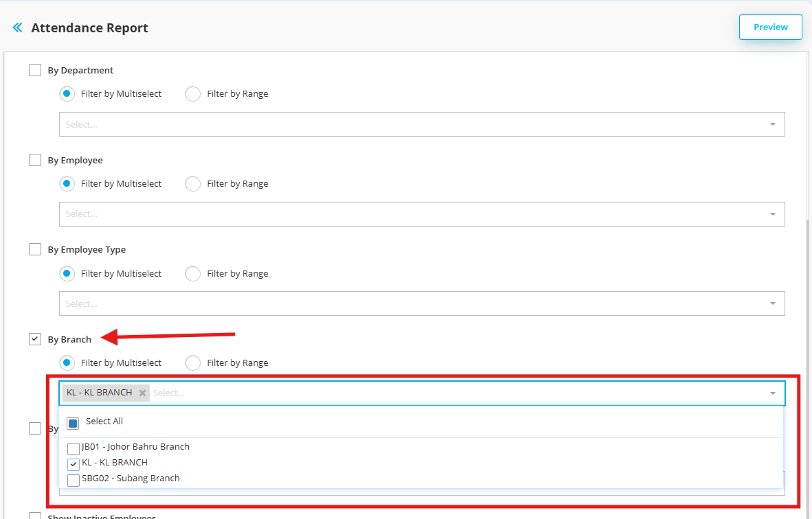Select Filter by Multiselect under By Branch
This screenshot has height=519, width=812.
point(67,362)
